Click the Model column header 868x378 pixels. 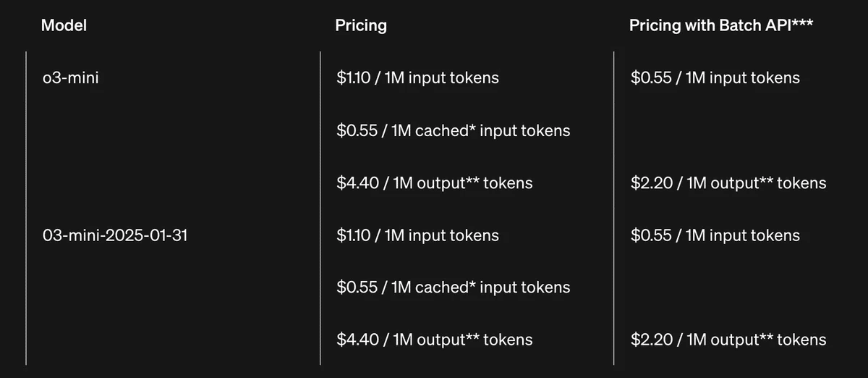[x=64, y=25]
